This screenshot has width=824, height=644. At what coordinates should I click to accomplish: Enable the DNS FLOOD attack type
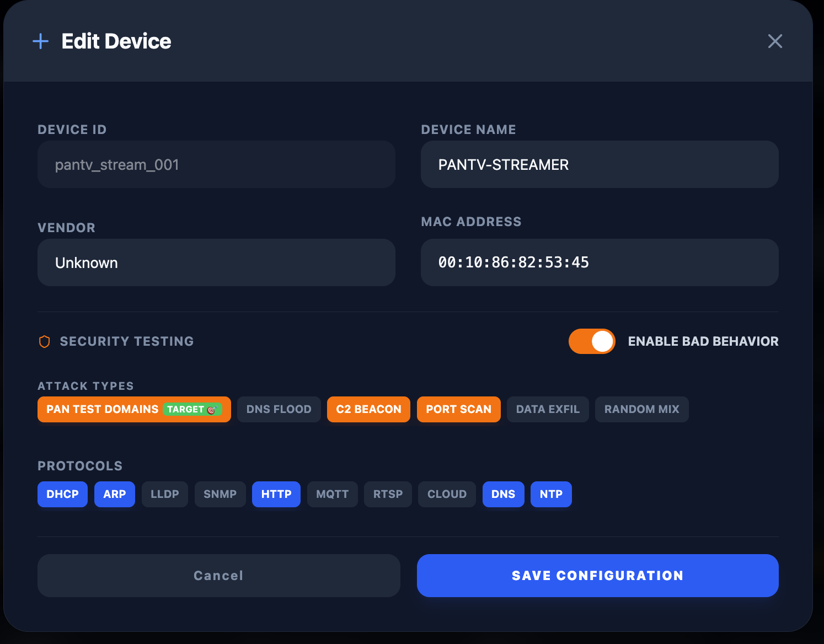click(x=279, y=409)
